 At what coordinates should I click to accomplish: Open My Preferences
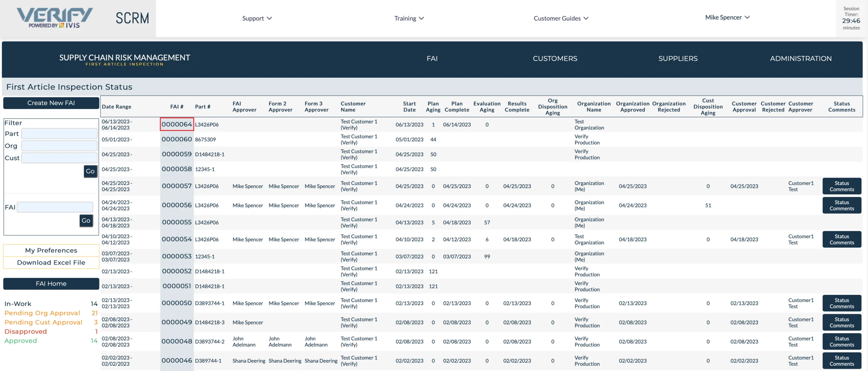[x=51, y=250]
